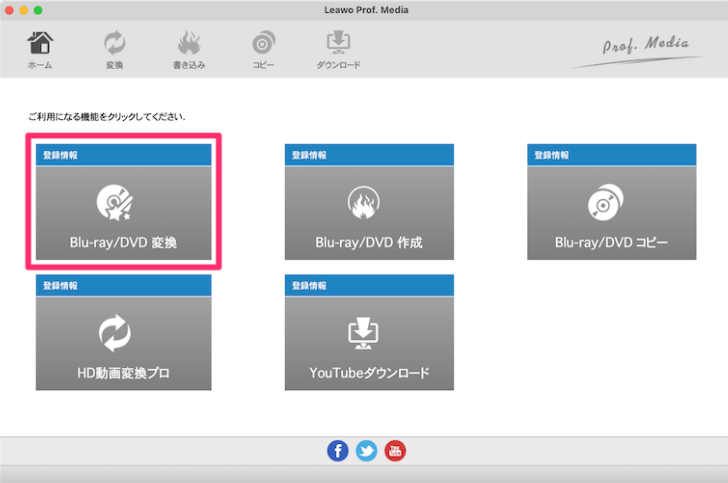Image resolution: width=728 pixels, height=483 pixels.
Task: Click 登録情報 above YouTubeダウンロード
Action: click(x=309, y=286)
